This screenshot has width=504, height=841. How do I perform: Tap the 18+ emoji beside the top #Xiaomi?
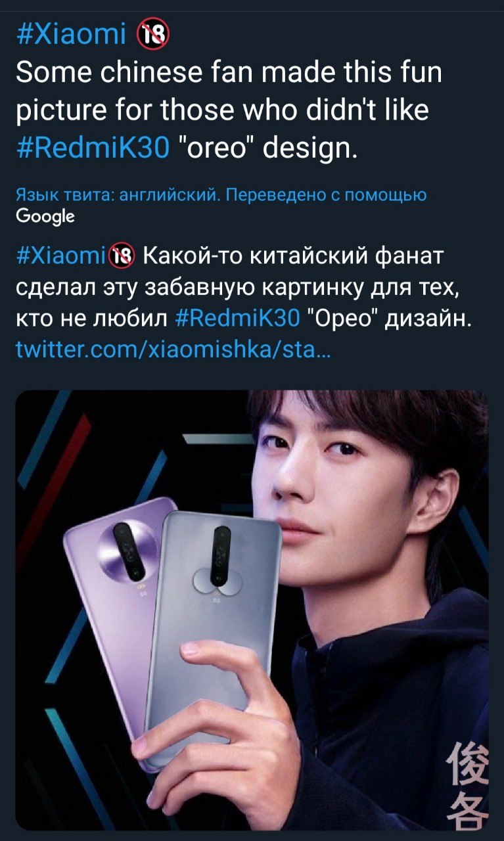pos(153,35)
